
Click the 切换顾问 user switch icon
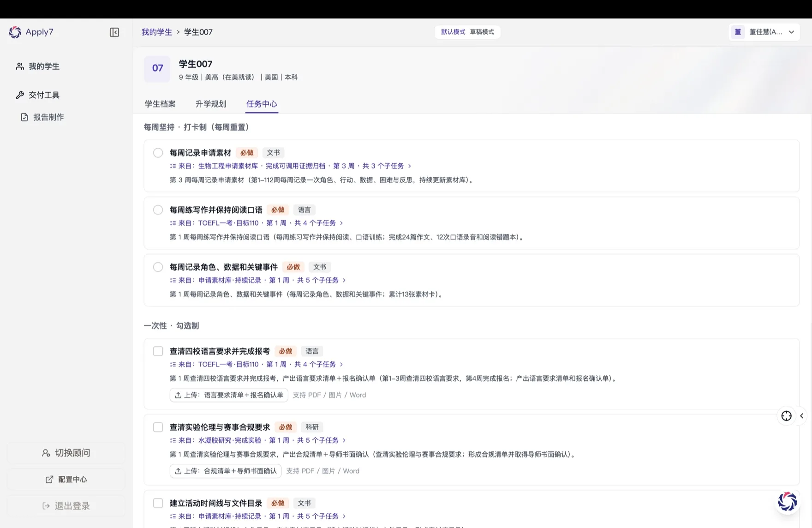[46, 453]
